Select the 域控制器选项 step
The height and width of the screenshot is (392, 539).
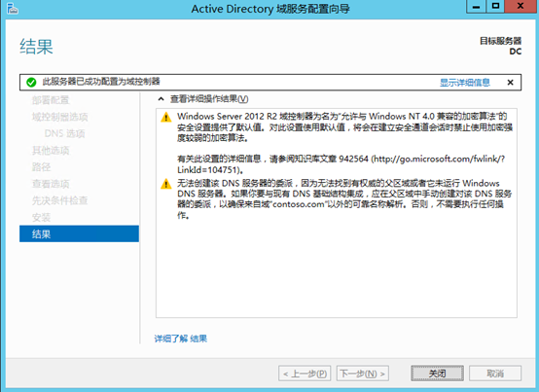pos(59,117)
